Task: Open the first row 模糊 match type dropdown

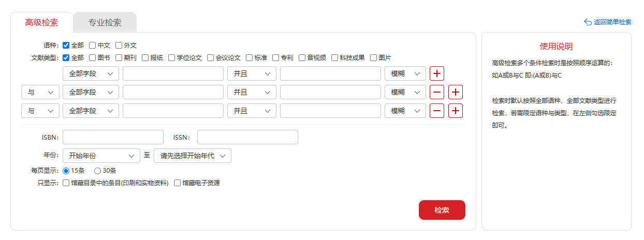Action: pyautogui.click(x=405, y=73)
